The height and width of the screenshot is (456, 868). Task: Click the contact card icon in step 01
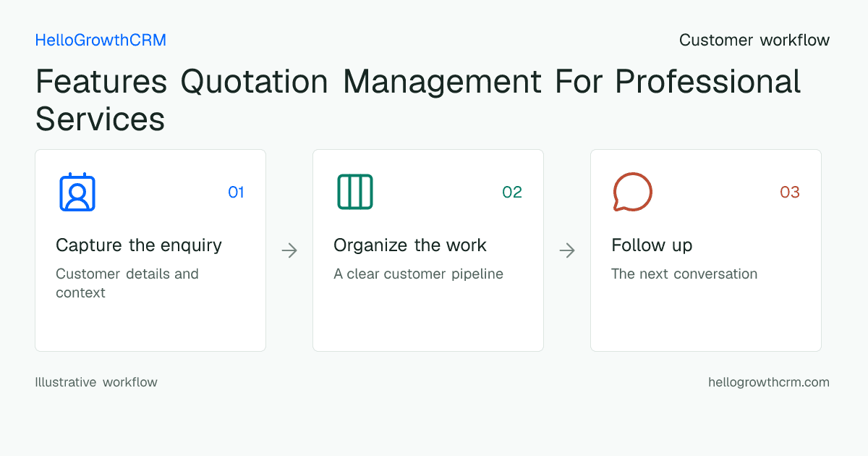click(x=77, y=192)
